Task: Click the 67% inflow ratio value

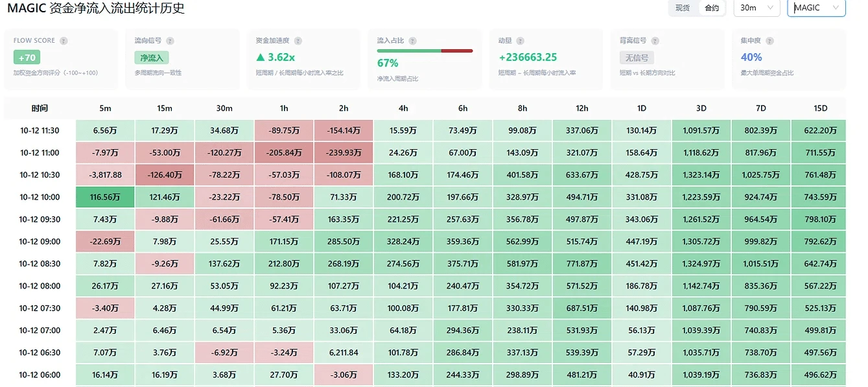Action: 388,63
